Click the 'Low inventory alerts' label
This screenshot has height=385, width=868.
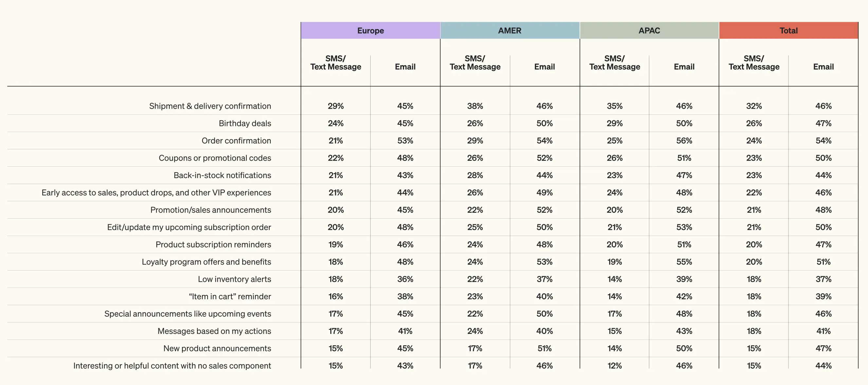[x=234, y=279]
